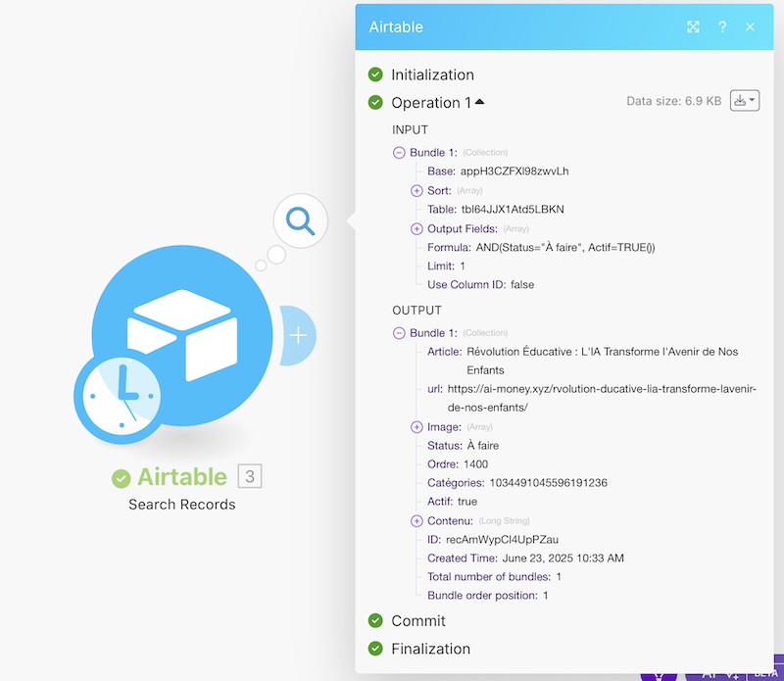Click the Search Records module subtitle
The height and width of the screenshot is (681, 784).
tap(182, 505)
